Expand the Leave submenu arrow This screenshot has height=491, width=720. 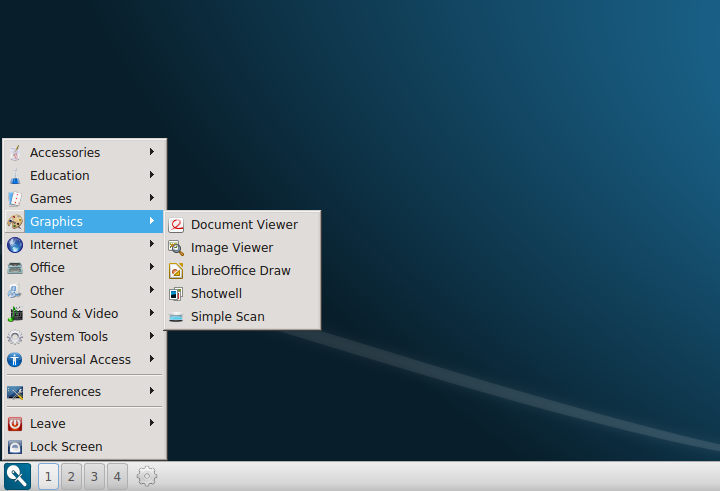pyautogui.click(x=152, y=423)
